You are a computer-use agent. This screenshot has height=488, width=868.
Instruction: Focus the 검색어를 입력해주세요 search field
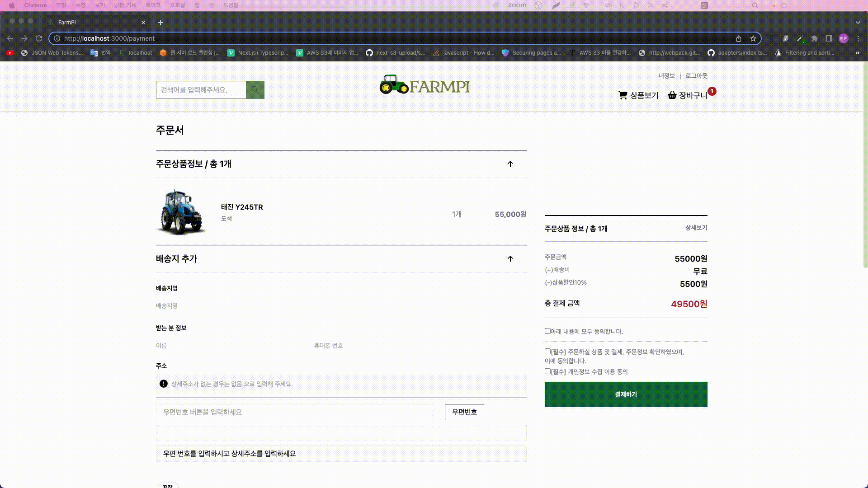201,90
